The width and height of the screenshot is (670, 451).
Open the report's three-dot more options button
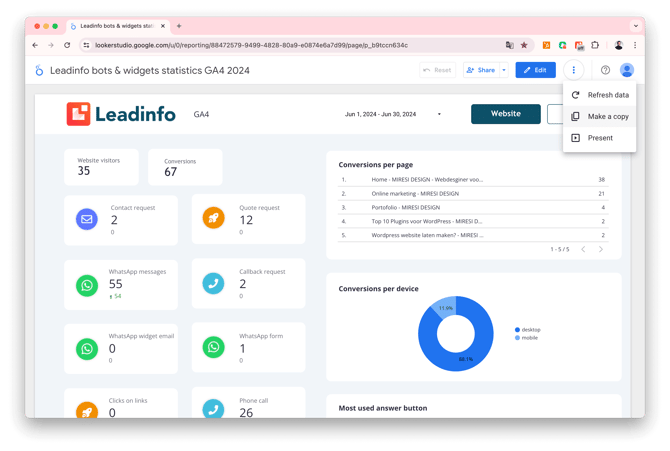click(573, 70)
